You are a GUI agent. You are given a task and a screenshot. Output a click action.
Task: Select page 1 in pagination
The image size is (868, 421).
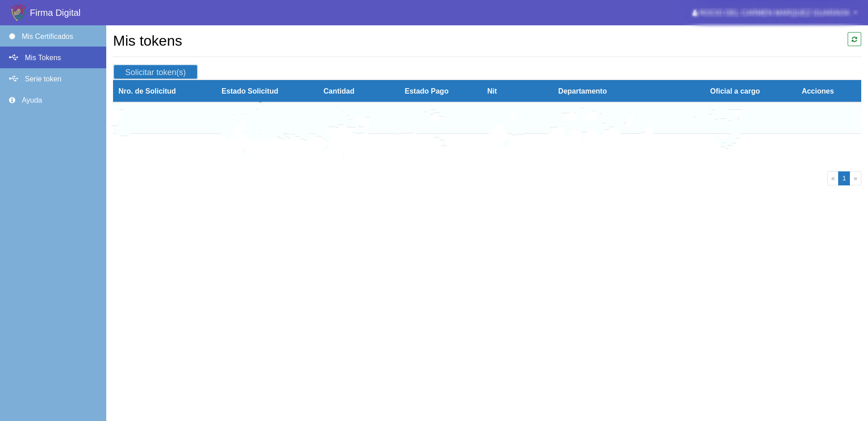click(844, 179)
